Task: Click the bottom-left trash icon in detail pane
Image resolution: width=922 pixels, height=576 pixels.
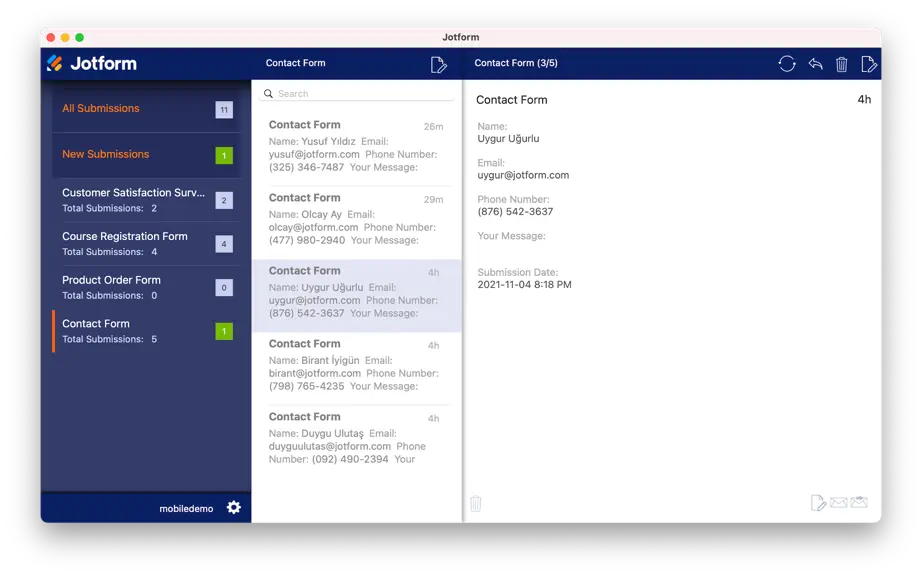Action: click(x=476, y=504)
